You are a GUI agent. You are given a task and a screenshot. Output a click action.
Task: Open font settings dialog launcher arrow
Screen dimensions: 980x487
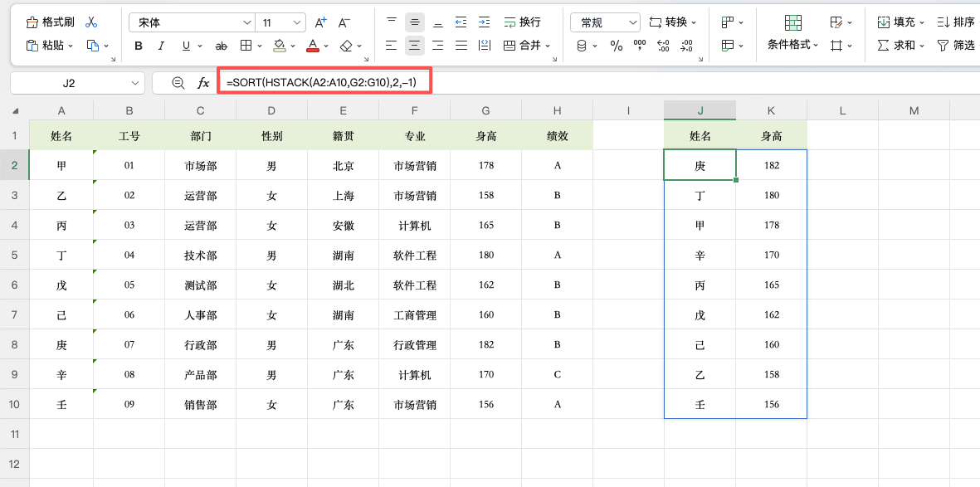[x=367, y=59]
